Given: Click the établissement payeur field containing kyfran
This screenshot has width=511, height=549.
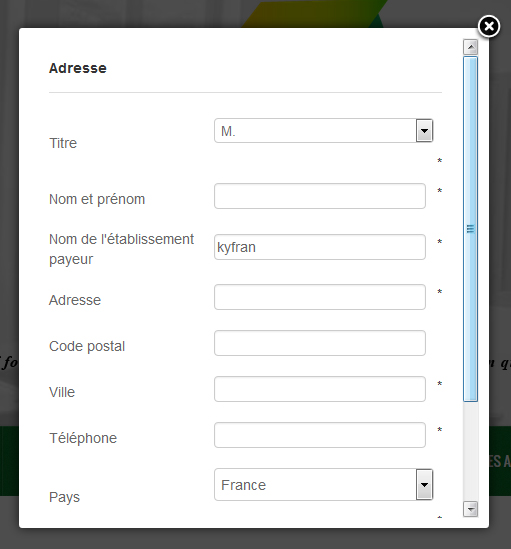Looking at the screenshot, I should point(320,247).
